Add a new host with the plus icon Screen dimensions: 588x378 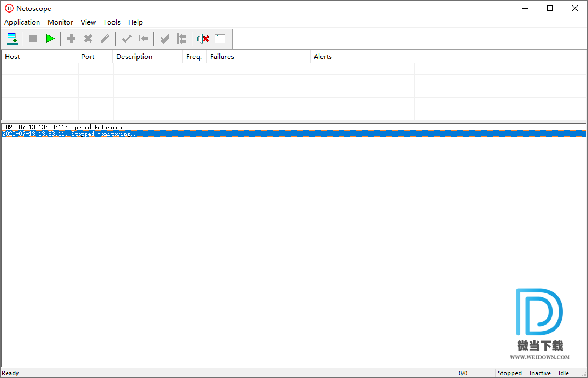coord(72,39)
